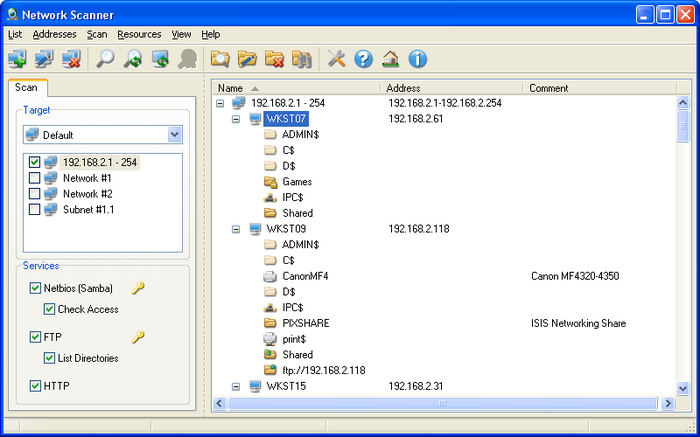
Task: Collapse the WKST09 tree node
Action: point(236,229)
